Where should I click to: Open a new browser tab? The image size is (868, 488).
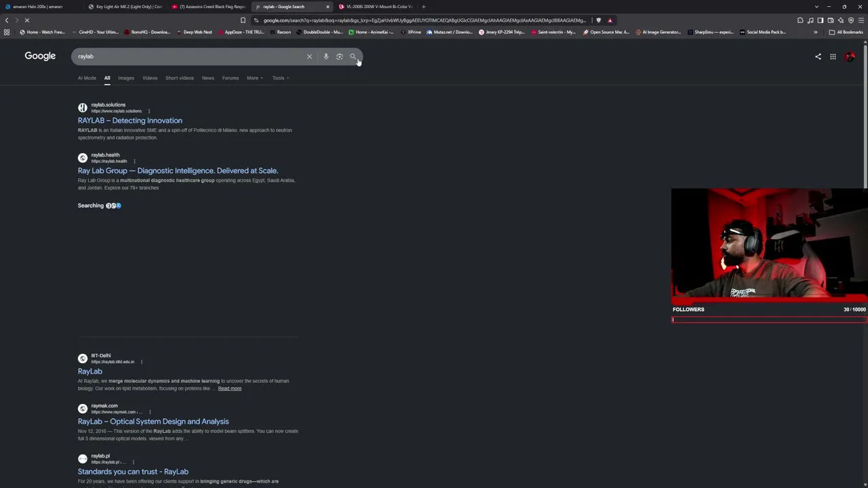[423, 7]
